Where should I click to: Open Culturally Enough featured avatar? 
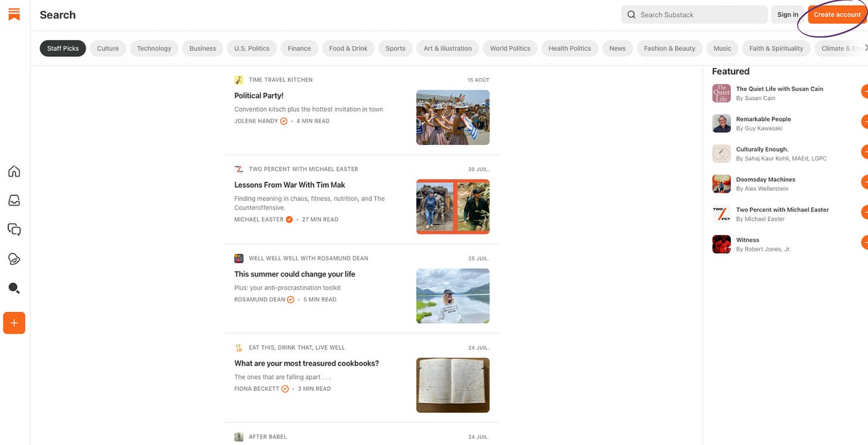(x=721, y=154)
